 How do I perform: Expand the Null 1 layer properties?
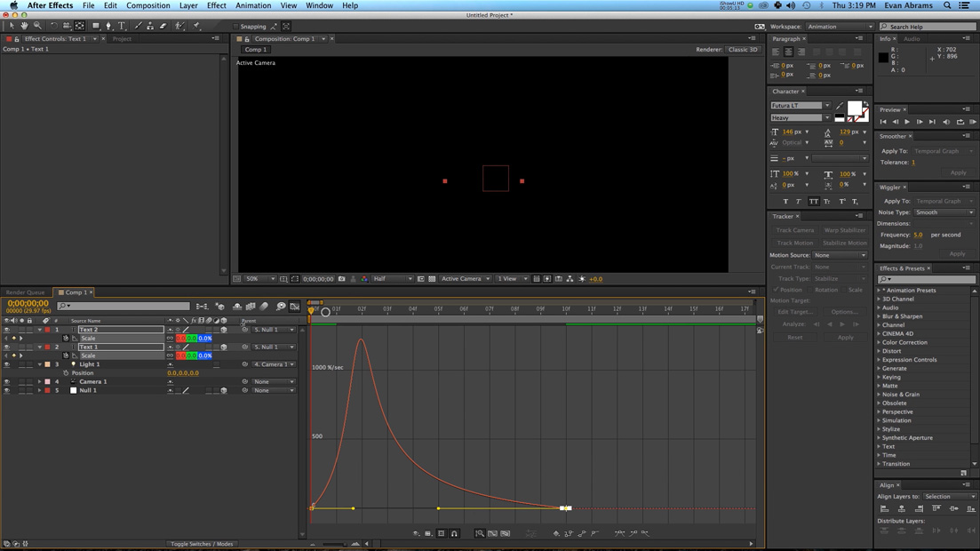[39, 390]
